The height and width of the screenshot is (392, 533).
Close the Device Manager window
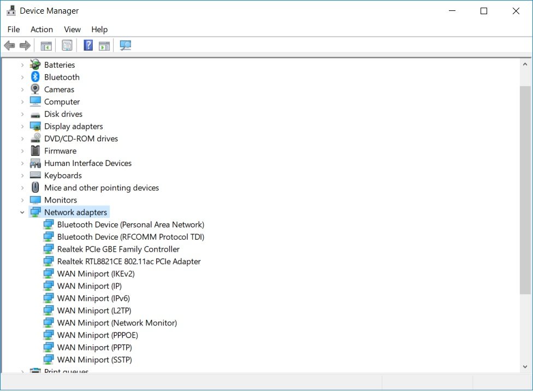(x=516, y=11)
